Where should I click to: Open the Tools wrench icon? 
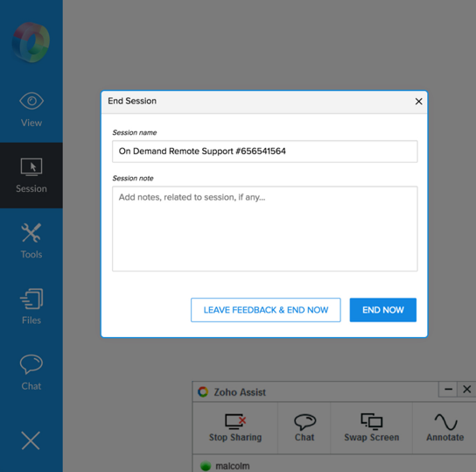click(31, 233)
